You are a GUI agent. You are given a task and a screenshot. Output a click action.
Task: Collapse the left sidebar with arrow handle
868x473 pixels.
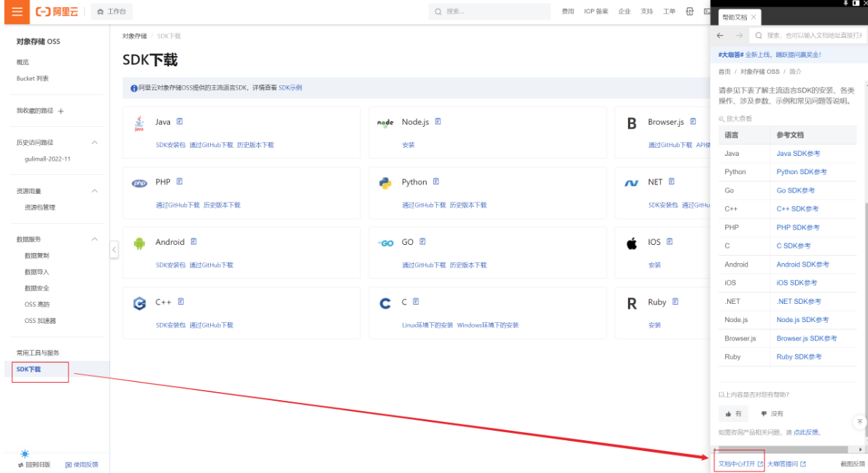pos(114,249)
